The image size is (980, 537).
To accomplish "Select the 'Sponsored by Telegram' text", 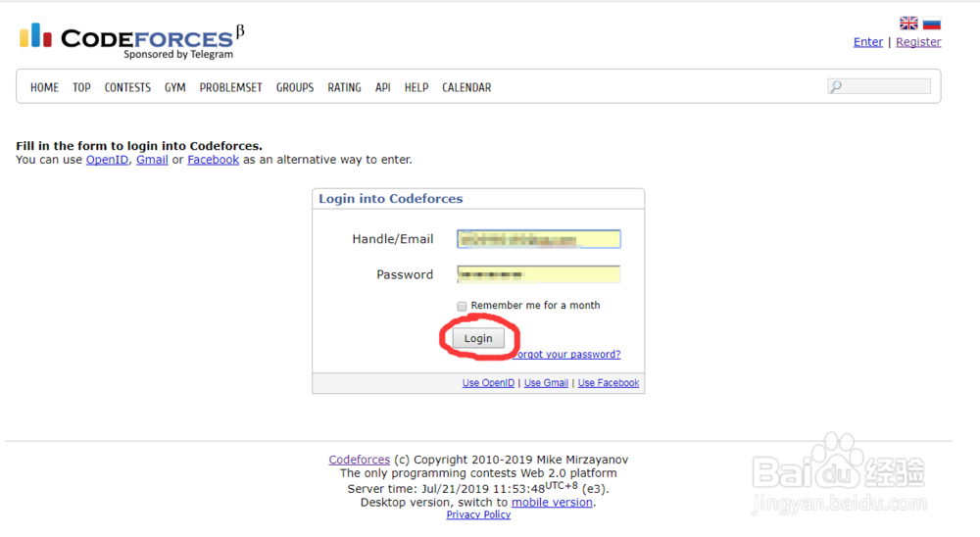I will 178,55.
